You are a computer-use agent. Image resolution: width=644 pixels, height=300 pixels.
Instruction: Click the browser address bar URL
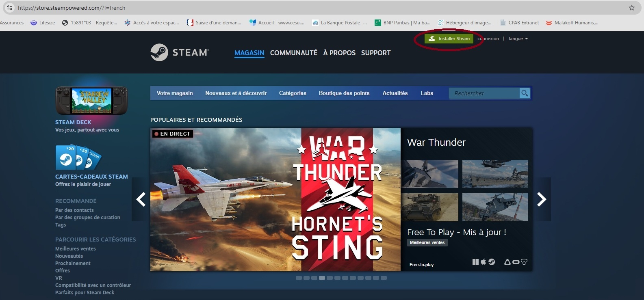pyautogui.click(x=72, y=8)
